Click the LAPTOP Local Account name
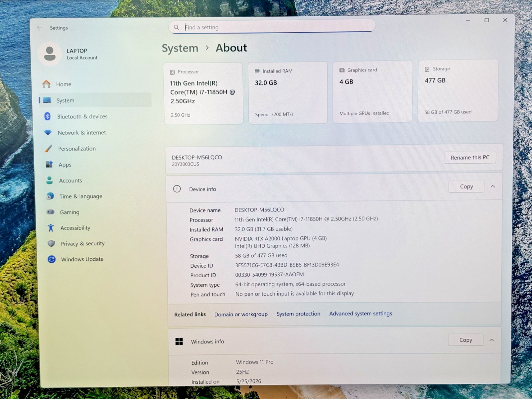This screenshot has height=399, width=532. pos(82,54)
